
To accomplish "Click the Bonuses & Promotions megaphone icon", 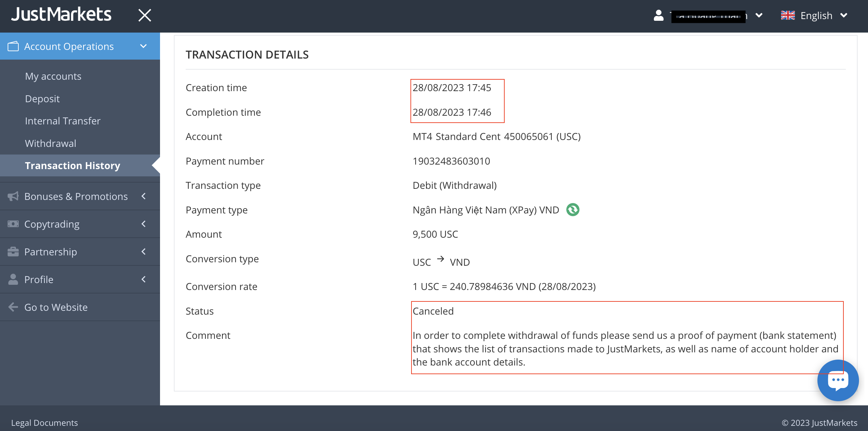I will [13, 196].
